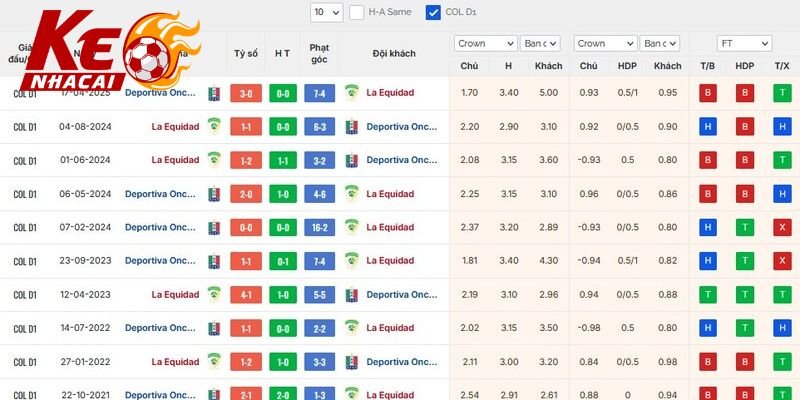The image size is (800, 400).
Task: Click the 2.37 home odds in 07-02-2024 row
Action: 469,227
